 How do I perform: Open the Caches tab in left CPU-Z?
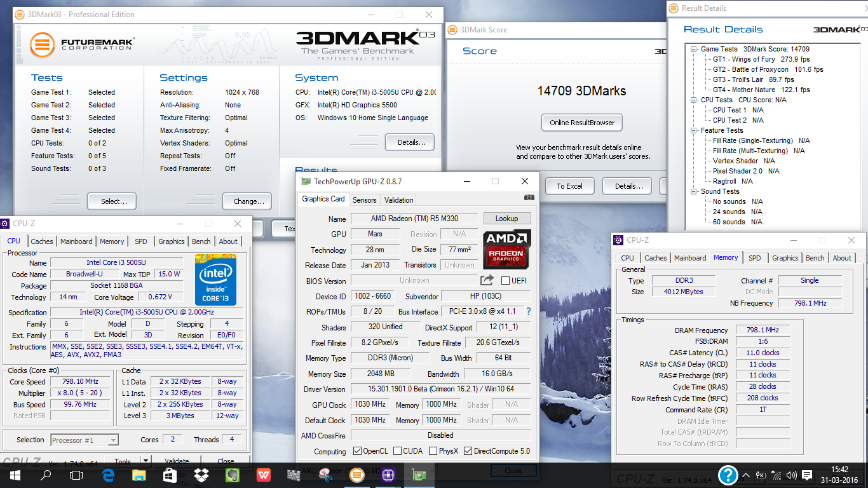tap(42, 241)
